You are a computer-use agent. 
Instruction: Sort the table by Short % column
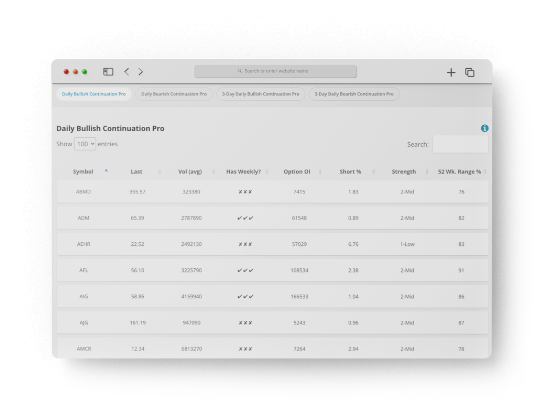pyautogui.click(x=350, y=172)
